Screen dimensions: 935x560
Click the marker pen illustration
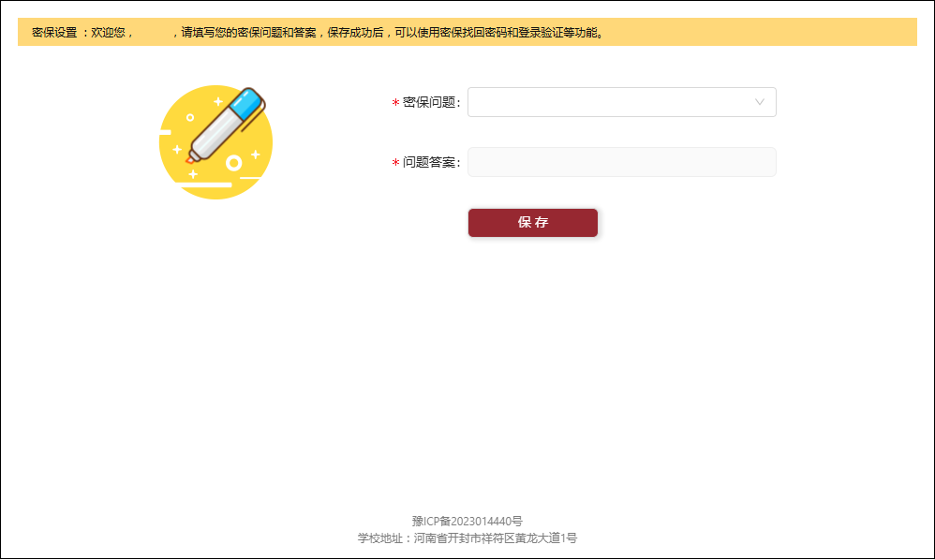click(x=222, y=129)
